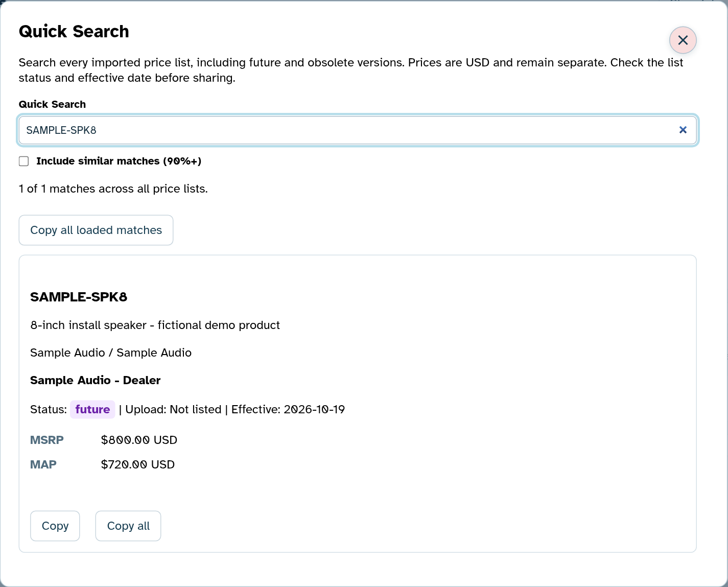Image resolution: width=728 pixels, height=587 pixels.
Task: Select the MAP value $720.00 USD
Action: [x=138, y=464]
